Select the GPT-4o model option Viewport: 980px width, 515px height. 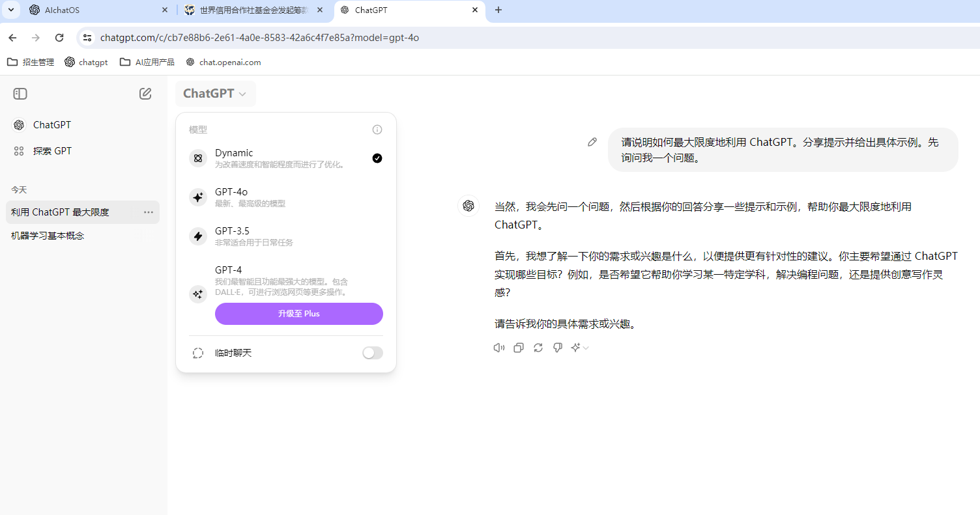286,197
